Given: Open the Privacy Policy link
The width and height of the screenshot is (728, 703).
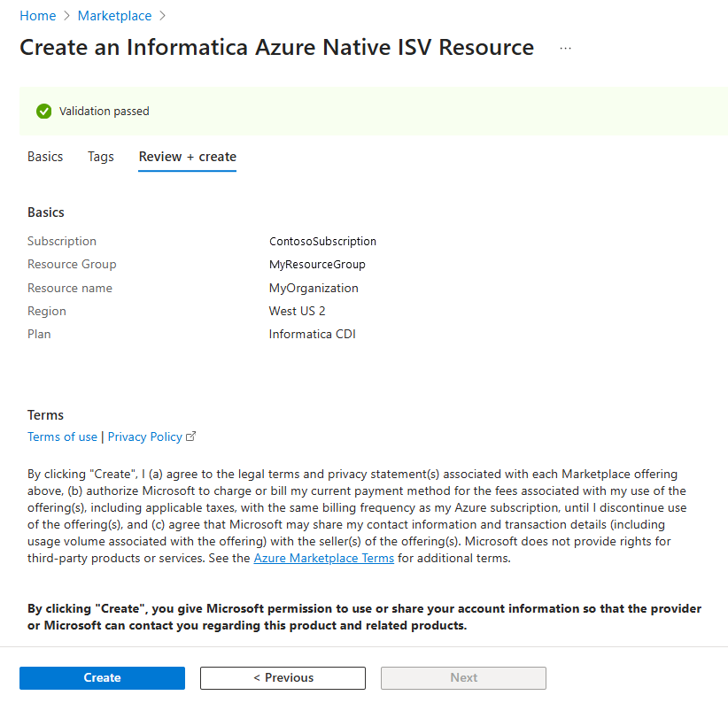Looking at the screenshot, I should click(x=144, y=436).
